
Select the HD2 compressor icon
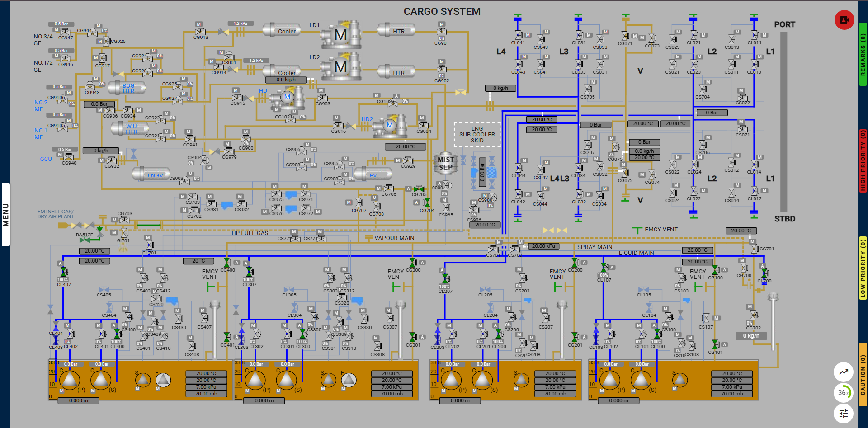pyautogui.click(x=390, y=126)
